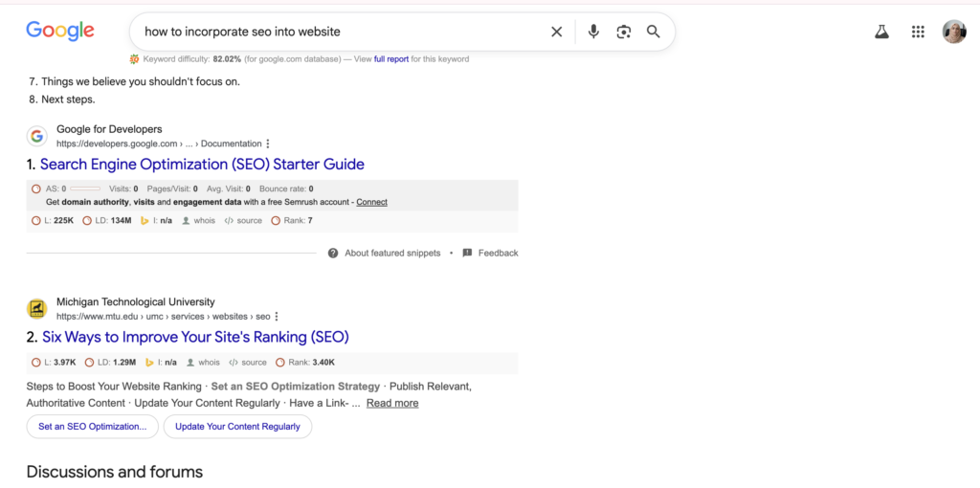Screen dimensions: 980x488
Task: Click the Michigan Technological University favicon
Action: [37, 309]
